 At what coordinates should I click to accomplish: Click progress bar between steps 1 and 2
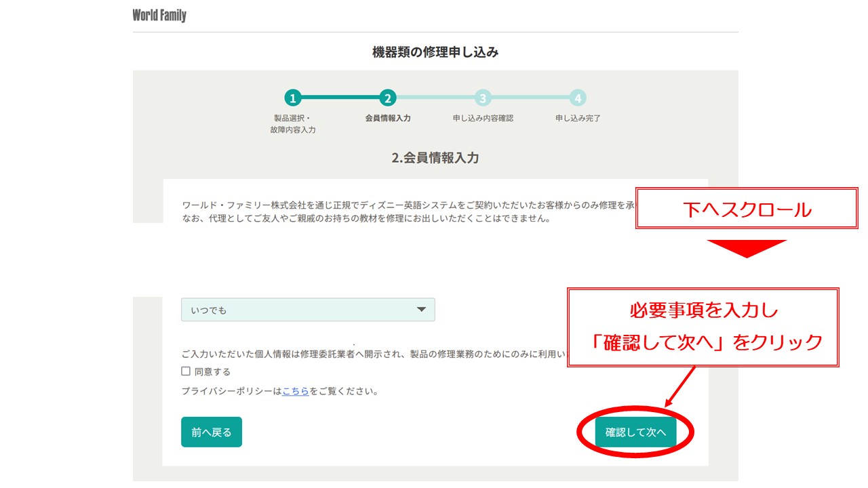click(x=340, y=98)
